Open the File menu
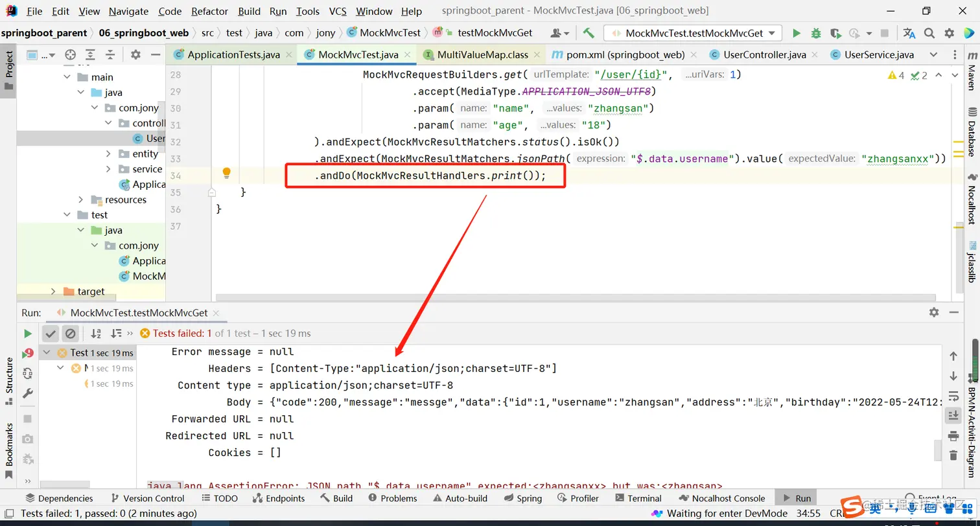Image resolution: width=980 pixels, height=526 pixels. pyautogui.click(x=34, y=11)
